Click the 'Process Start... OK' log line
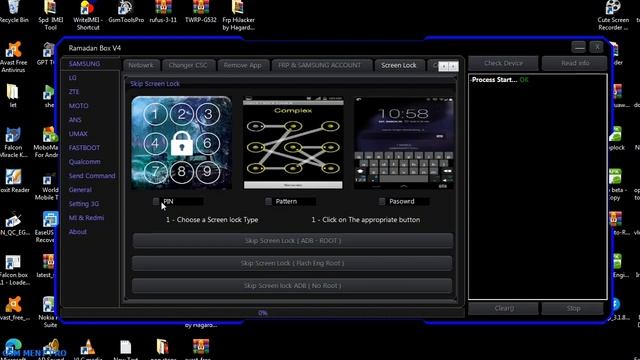640x360 pixels. click(x=500, y=80)
